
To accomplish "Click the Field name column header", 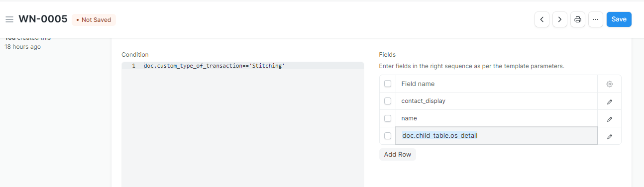I will (418, 84).
